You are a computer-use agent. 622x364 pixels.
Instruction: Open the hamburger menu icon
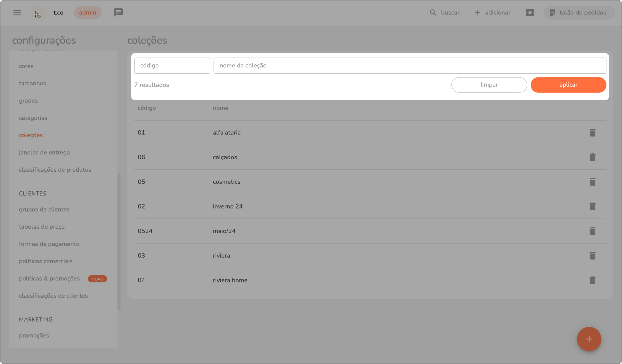[17, 12]
